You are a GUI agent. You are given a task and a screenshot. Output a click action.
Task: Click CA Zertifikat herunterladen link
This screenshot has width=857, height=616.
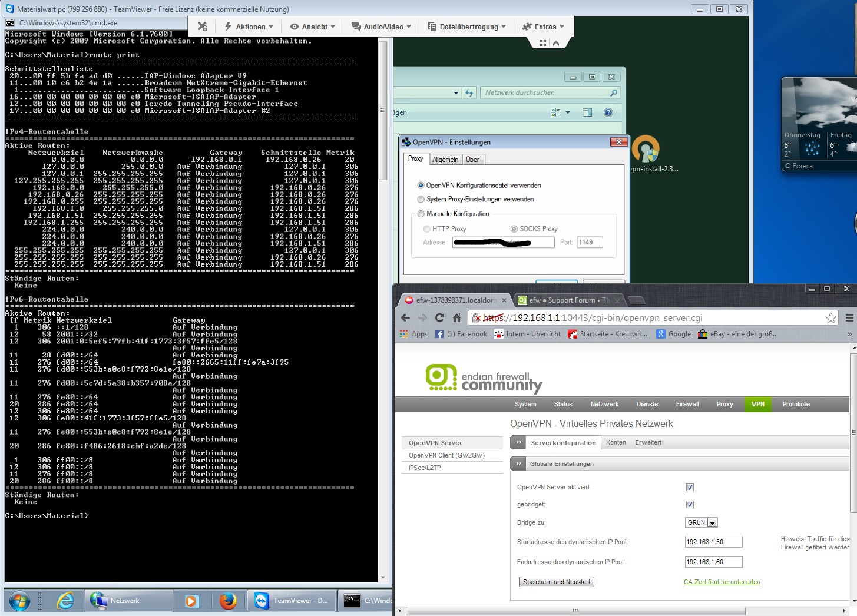coord(722,582)
